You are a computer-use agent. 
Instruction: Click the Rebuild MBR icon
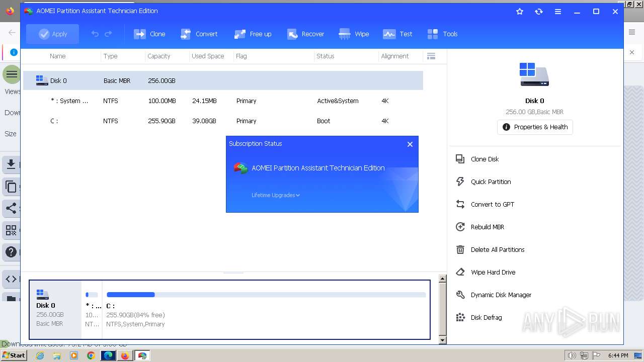[460, 227]
